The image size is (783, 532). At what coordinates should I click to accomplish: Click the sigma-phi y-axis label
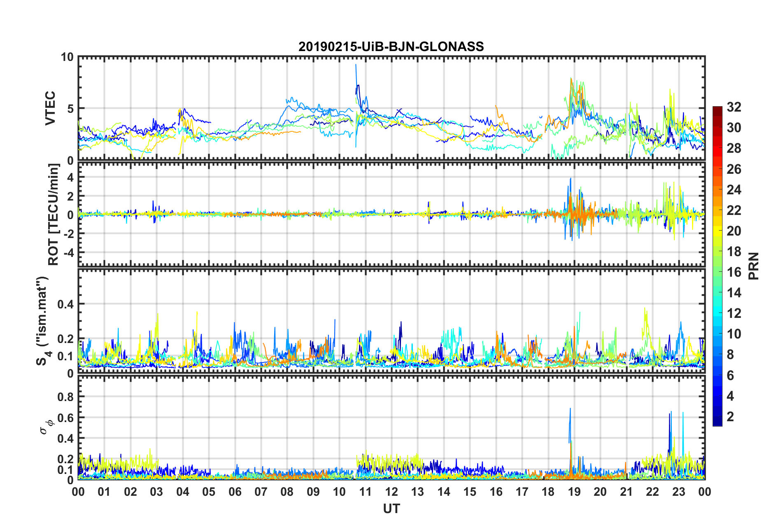(46, 427)
